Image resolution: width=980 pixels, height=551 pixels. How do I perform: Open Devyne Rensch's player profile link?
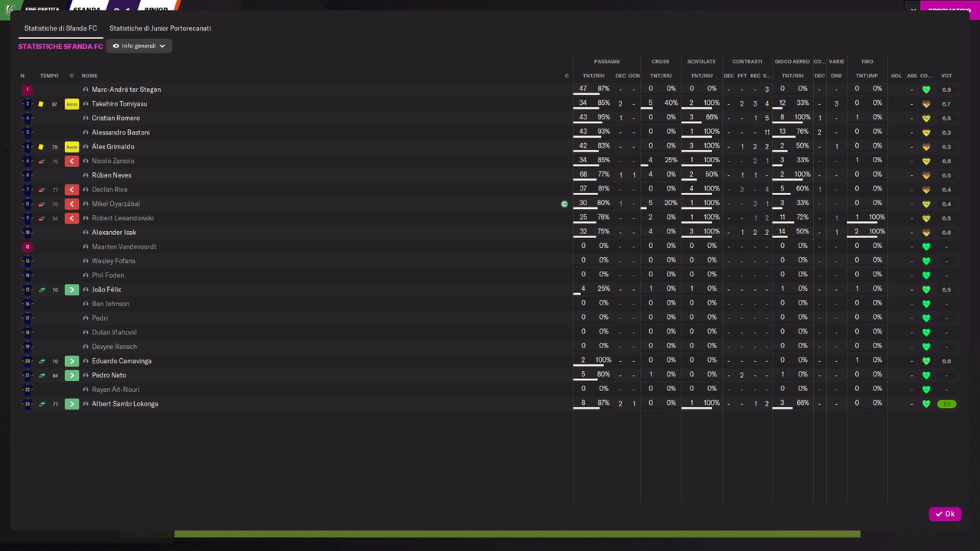(x=116, y=347)
